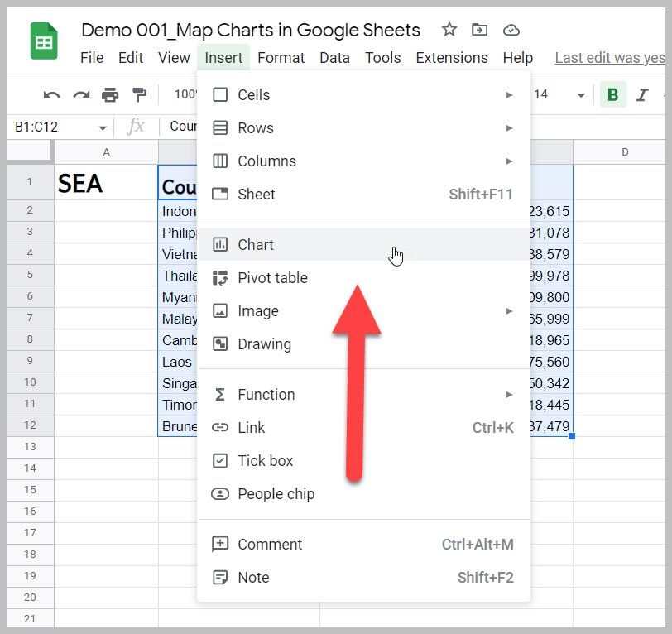This screenshot has width=672, height=634.
Task: Open the Last edit history link
Action: tap(610, 57)
